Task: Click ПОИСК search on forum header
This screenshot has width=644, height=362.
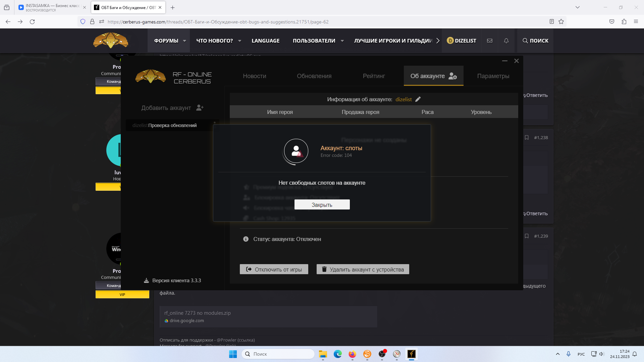Action: pyautogui.click(x=535, y=41)
